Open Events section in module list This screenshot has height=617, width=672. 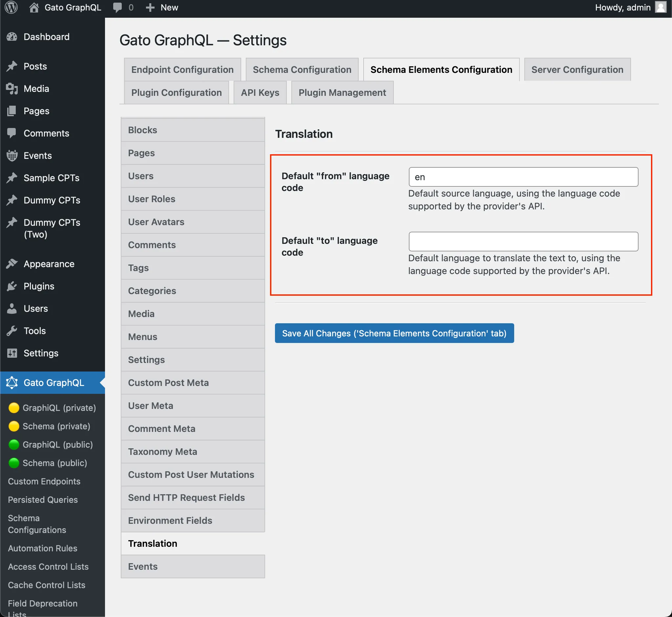tap(193, 566)
